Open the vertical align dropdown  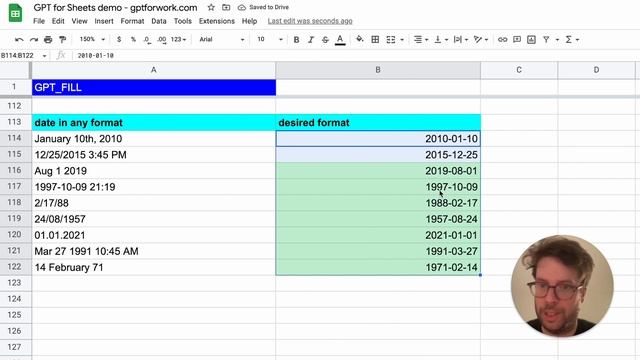[x=441, y=40]
